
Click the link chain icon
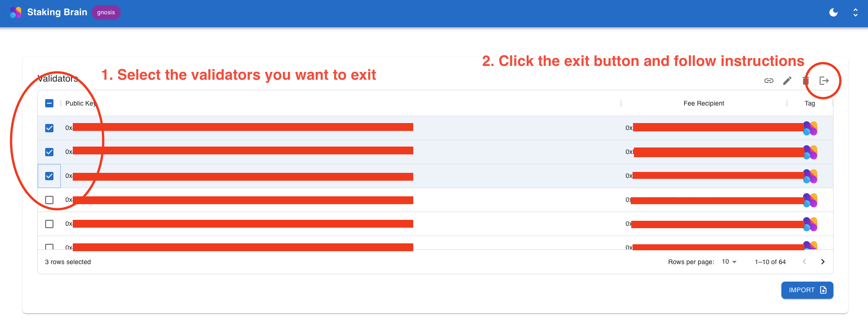point(769,81)
